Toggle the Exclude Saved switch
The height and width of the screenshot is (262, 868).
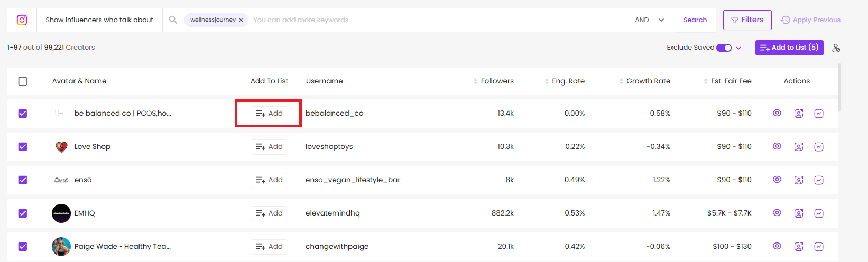pyautogui.click(x=724, y=48)
